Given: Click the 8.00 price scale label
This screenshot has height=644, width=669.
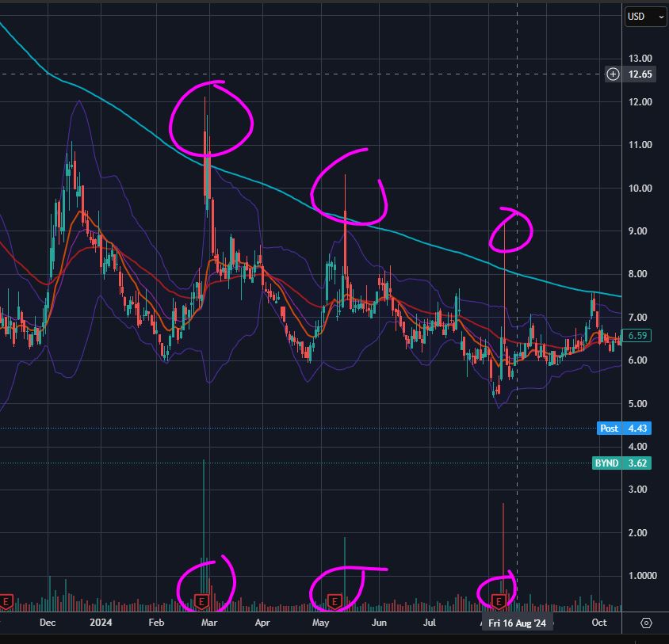Looking at the screenshot, I should tap(637, 274).
